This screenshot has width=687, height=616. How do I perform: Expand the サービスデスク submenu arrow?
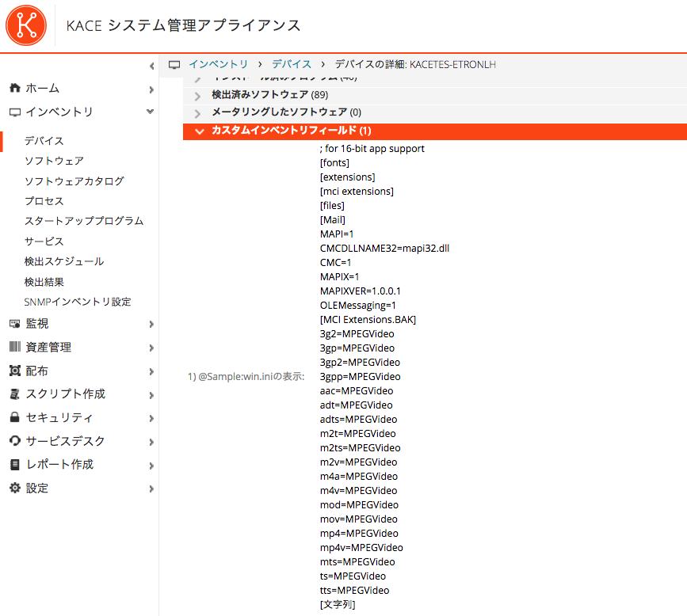[151, 442]
